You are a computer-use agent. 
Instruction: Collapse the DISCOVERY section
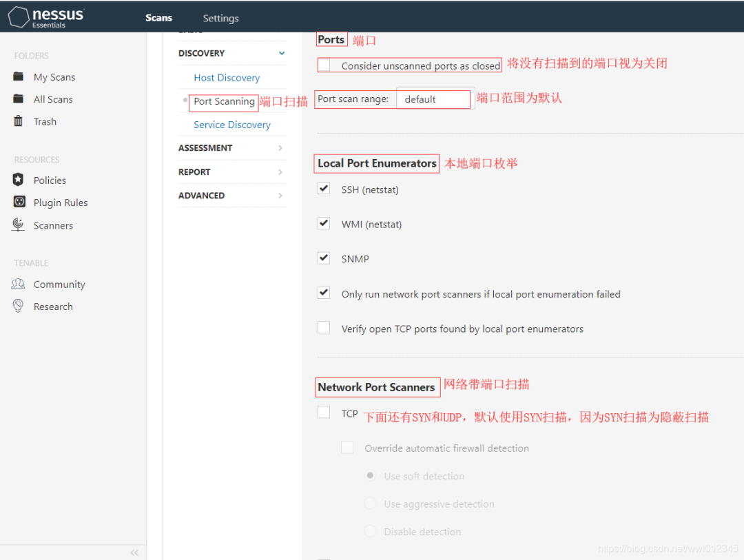tap(232, 53)
